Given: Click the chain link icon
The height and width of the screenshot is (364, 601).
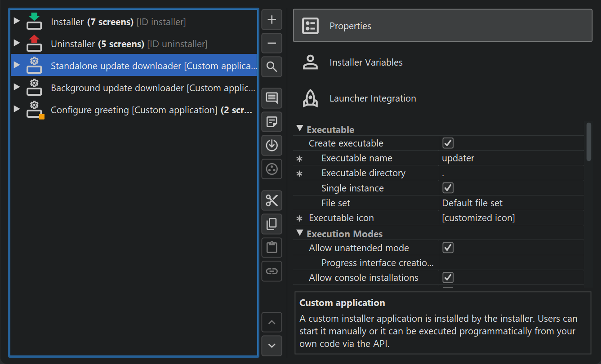Looking at the screenshot, I should point(272,271).
